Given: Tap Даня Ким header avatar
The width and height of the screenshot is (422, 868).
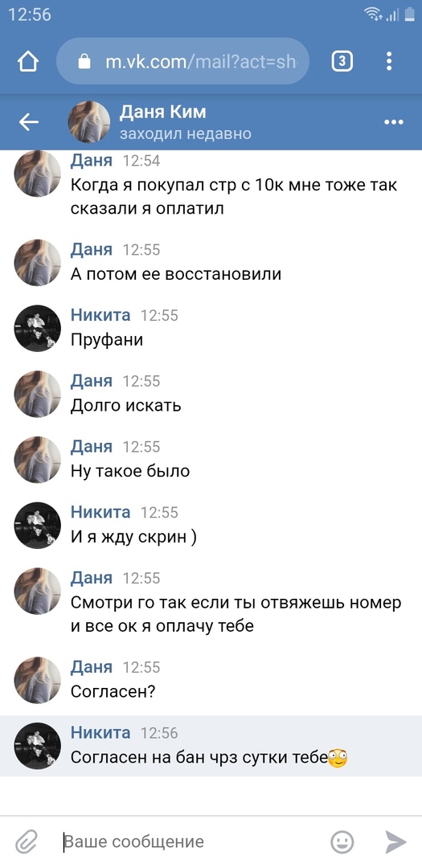Looking at the screenshot, I should (88, 122).
